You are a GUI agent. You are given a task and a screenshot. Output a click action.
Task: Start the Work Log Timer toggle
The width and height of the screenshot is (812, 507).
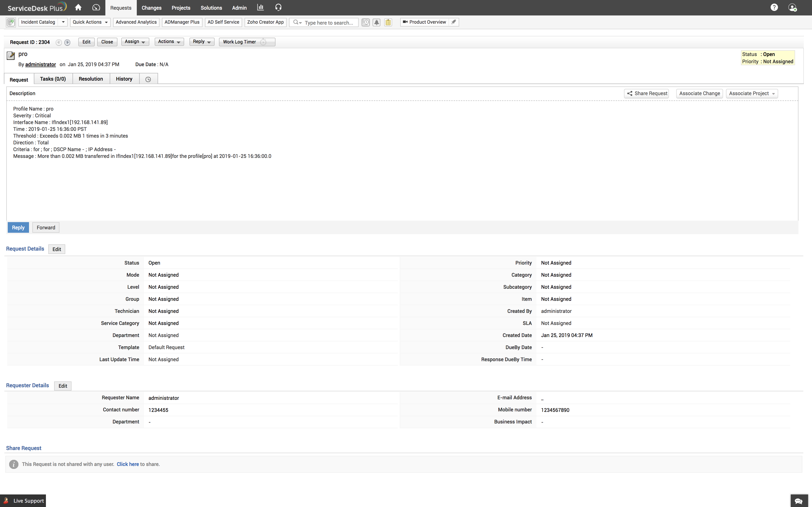click(x=264, y=42)
